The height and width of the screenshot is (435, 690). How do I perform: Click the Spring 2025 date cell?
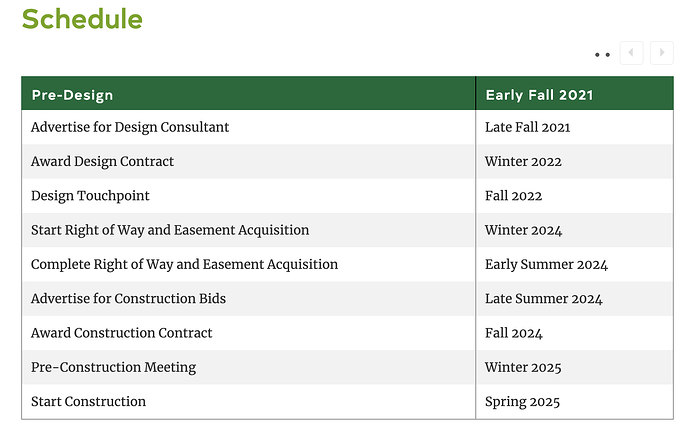(575, 402)
